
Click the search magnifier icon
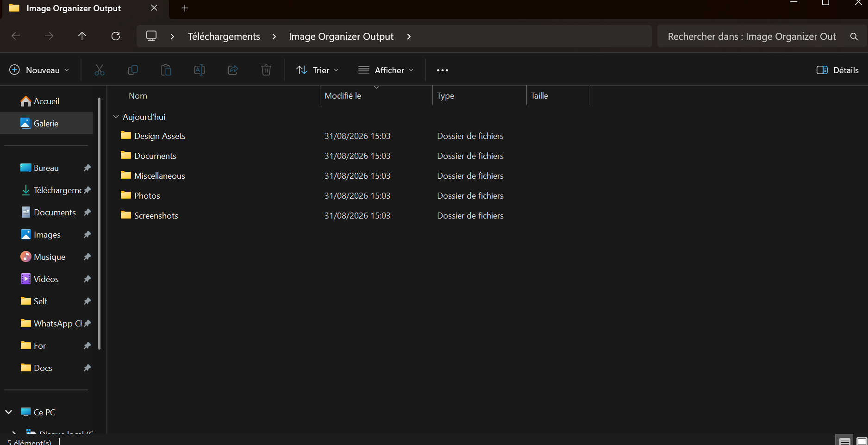pos(854,37)
